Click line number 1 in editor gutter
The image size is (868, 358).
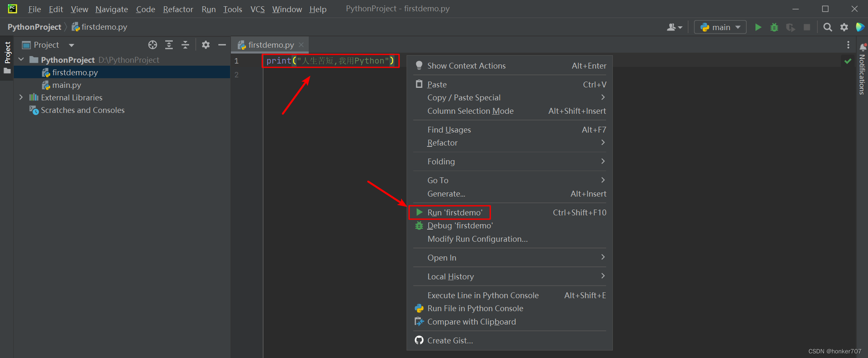click(236, 61)
